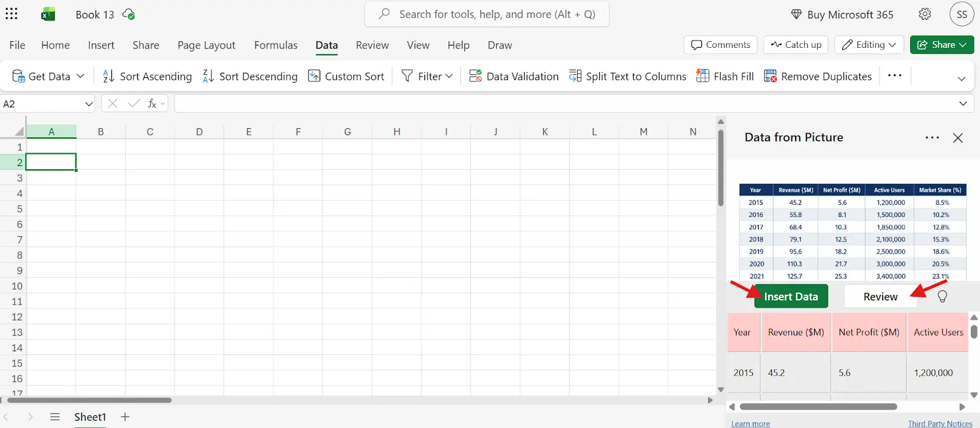The height and width of the screenshot is (428, 980).
Task: Expand the Filter dropdown arrow
Action: [x=449, y=76]
